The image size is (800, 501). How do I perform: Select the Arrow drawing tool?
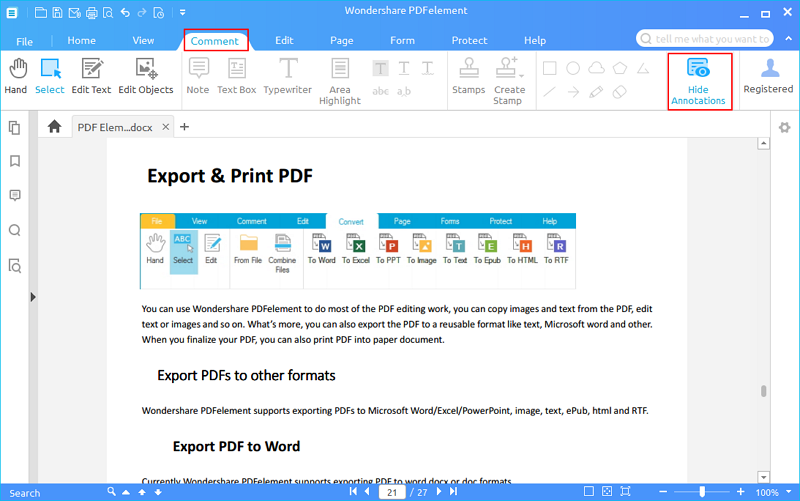coord(573,92)
